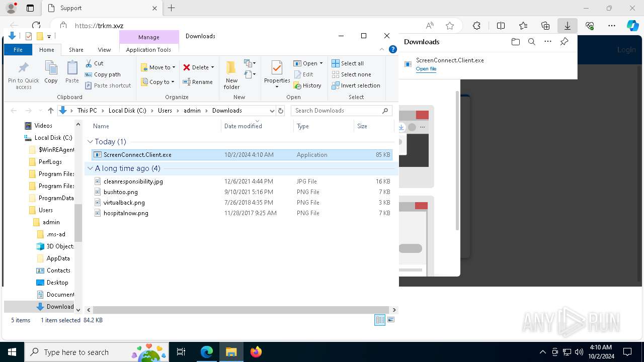Search downloads in Edge Downloads panel

pyautogui.click(x=531, y=42)
